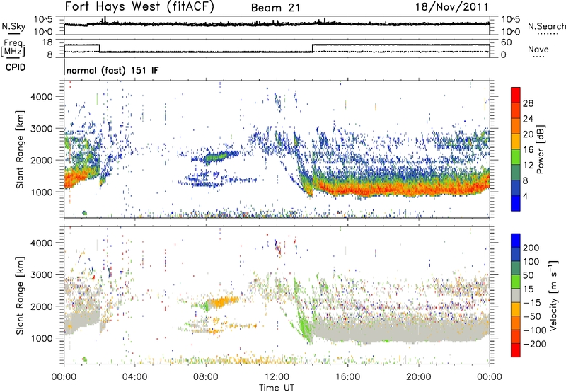Click the '3000' tick of the velocity panel
This screenshot has width=566, height=392.
41,275
